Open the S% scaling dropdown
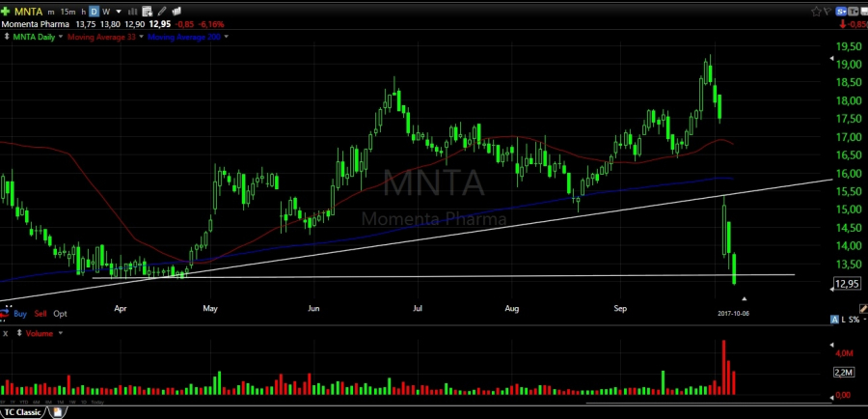 tap(856, 320)
